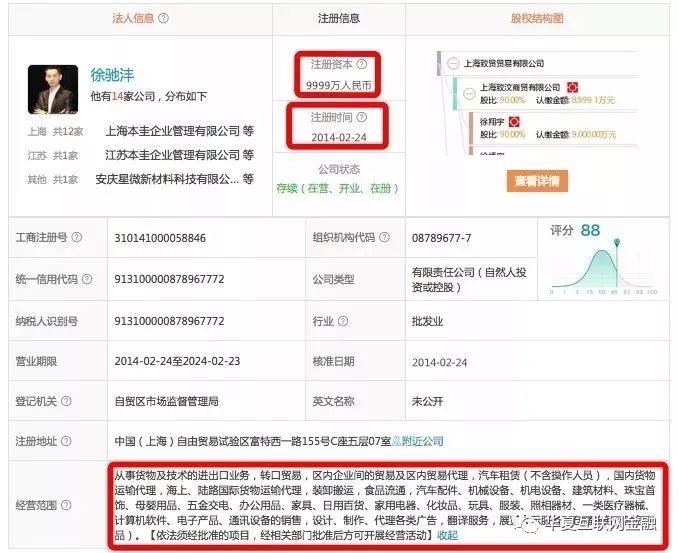
Task: Open profile of 徐驰沣
Action: click(x=112, y=75)
